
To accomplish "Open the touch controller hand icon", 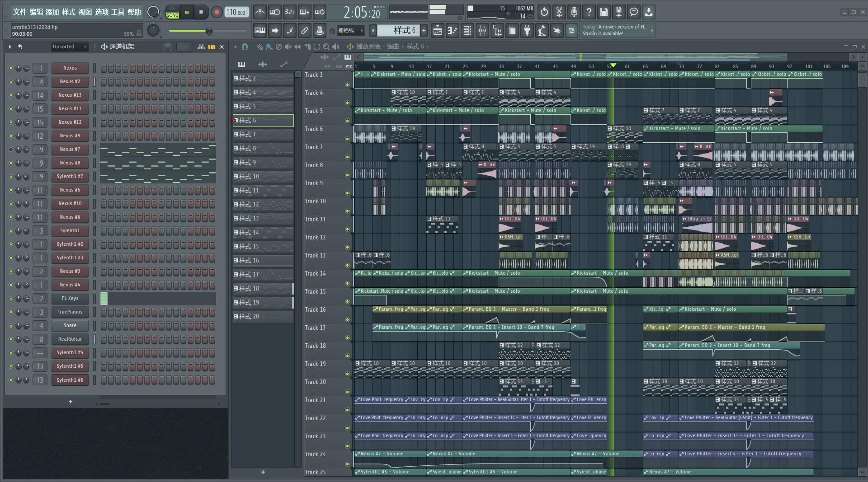I will click(557, 31).
